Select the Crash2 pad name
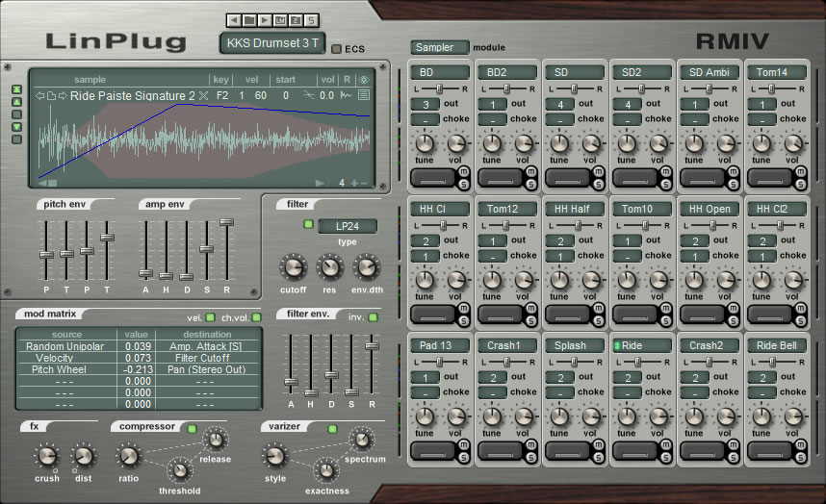 pos(710,345)
